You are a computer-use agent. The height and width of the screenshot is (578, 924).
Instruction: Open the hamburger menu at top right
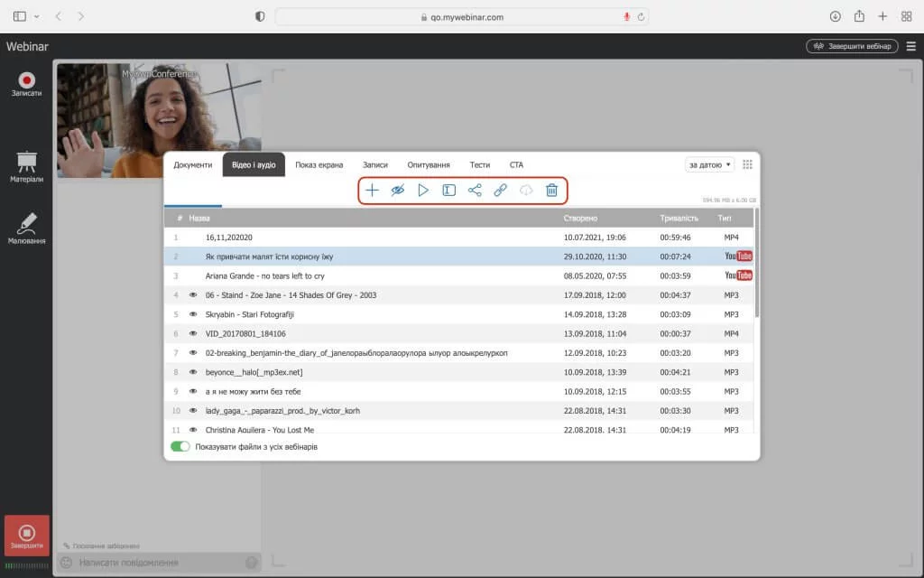910,46
